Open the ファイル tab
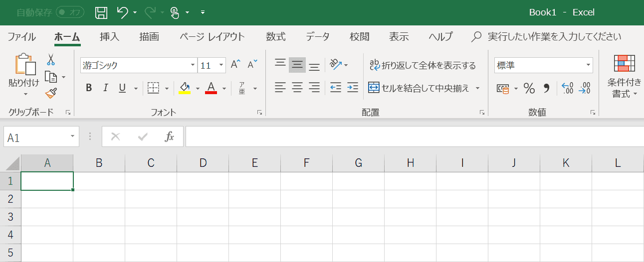This screenshot has height=262, width=644. 21,37
